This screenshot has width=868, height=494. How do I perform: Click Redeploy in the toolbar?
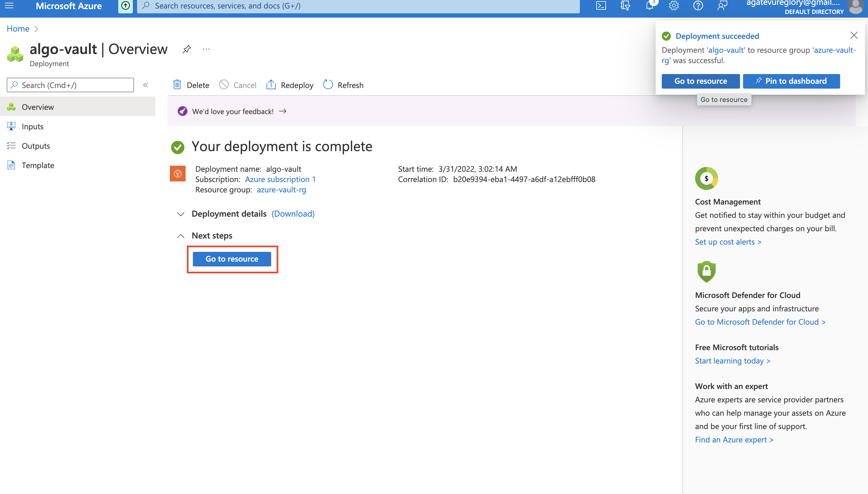point(290,85)
